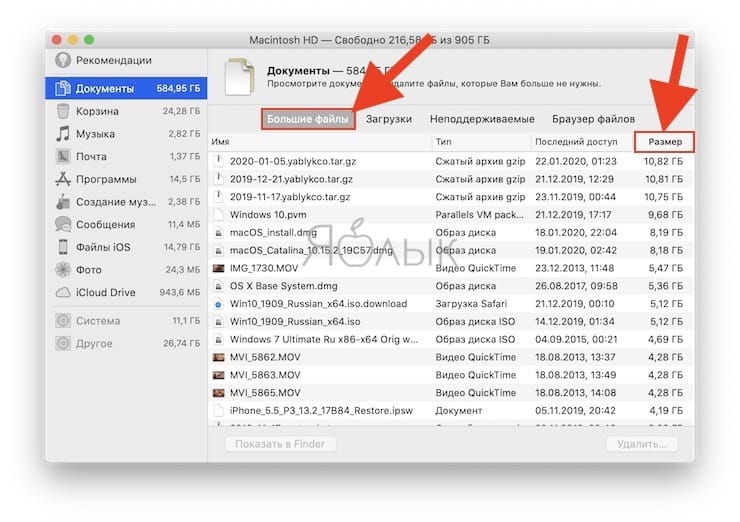Click the video thumbnail of MVI_5865.MOV
Image resolution: width=740 pixels, height=522 pixels.
pyautogui.click(x=218, y=393)
